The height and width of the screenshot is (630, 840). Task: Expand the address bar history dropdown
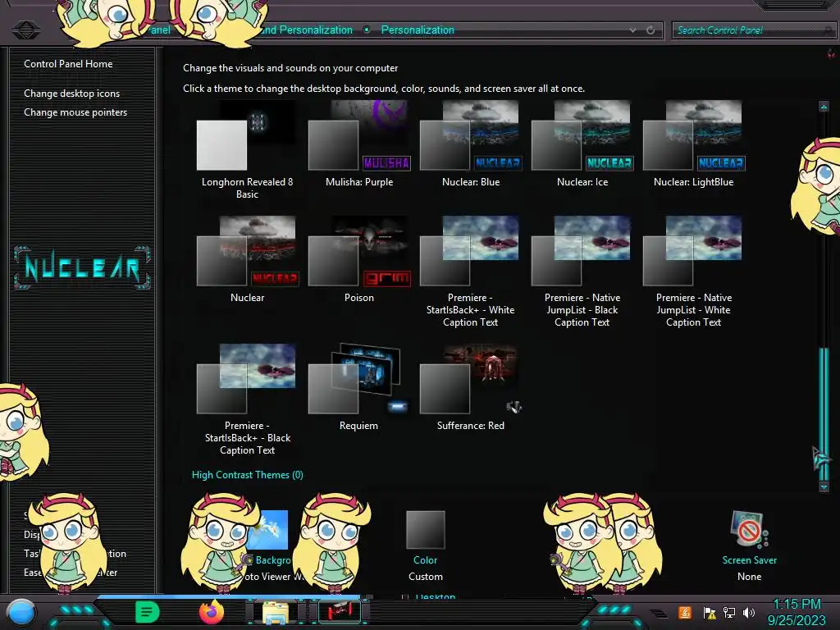point(633,30)
